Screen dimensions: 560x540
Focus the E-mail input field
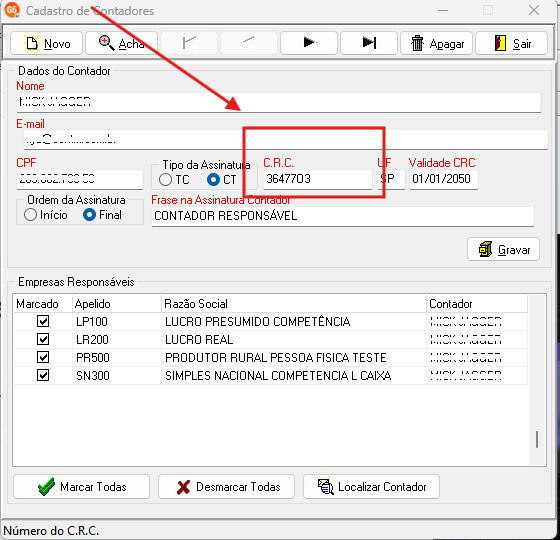pyautogui.click(x=286, y=140)
